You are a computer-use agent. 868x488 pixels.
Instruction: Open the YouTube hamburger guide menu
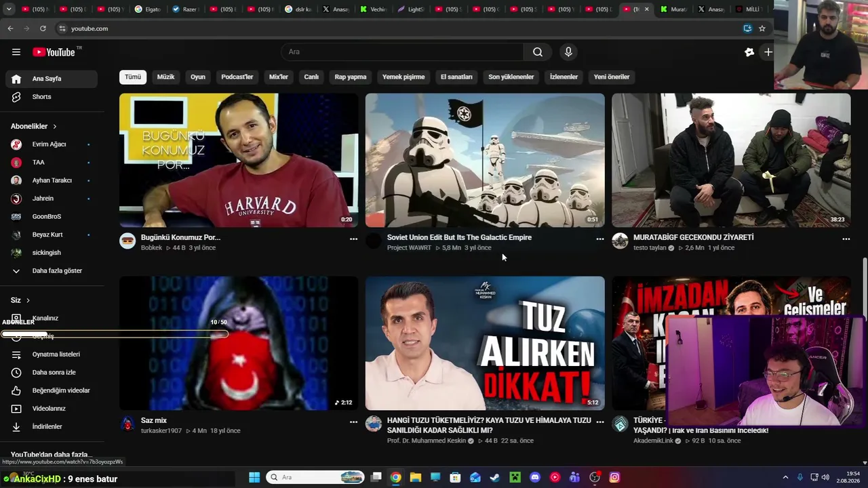point(16,52)
